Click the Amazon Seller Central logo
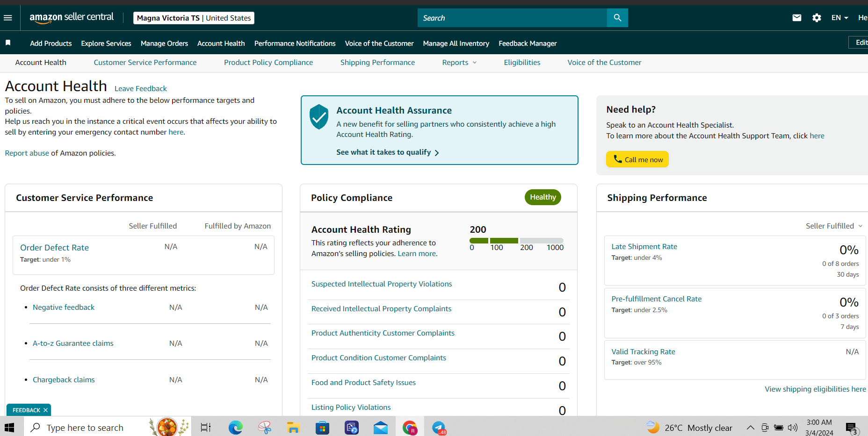This screenshot has width=868, height=436. pyautogui.click(x=72, y=18)
